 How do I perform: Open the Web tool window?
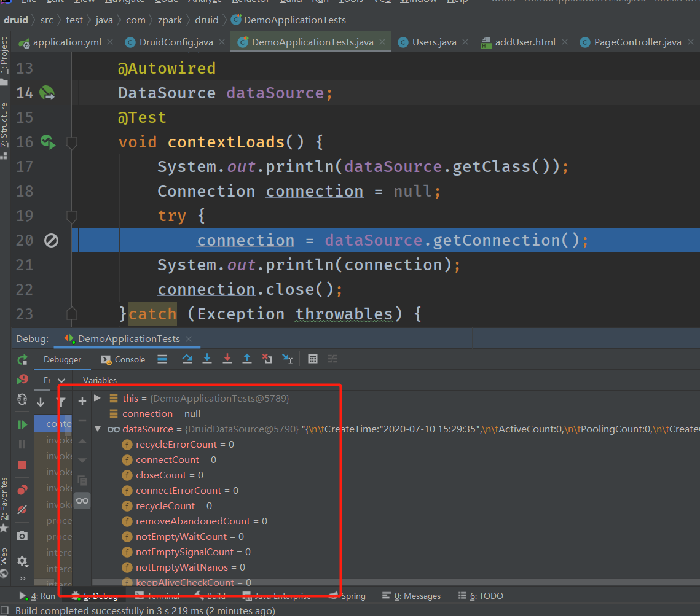click(x=4, y=562)
